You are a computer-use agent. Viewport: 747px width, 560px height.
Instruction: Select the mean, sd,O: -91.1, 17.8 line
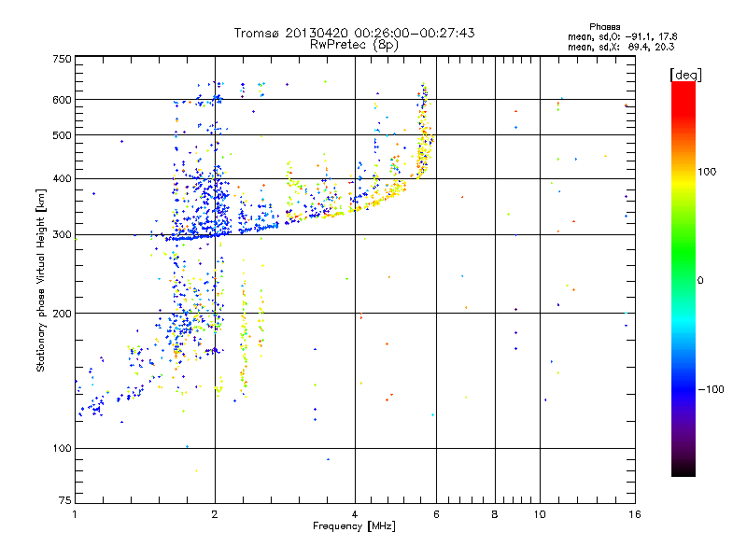622,36
